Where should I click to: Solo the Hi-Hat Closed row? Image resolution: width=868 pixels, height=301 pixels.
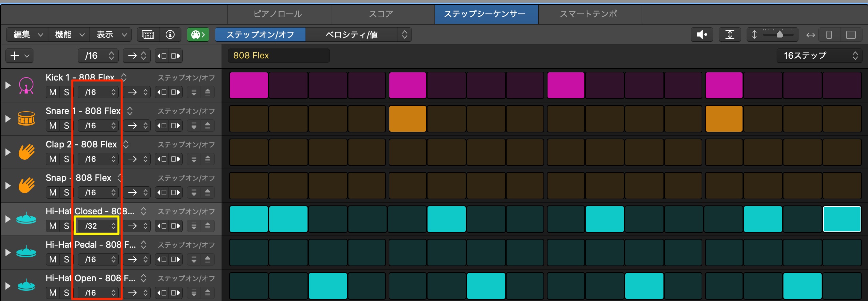coord(66,226)
